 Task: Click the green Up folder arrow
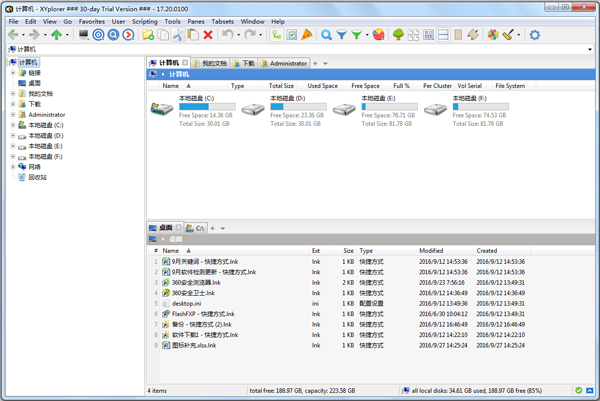click(56, 35)
